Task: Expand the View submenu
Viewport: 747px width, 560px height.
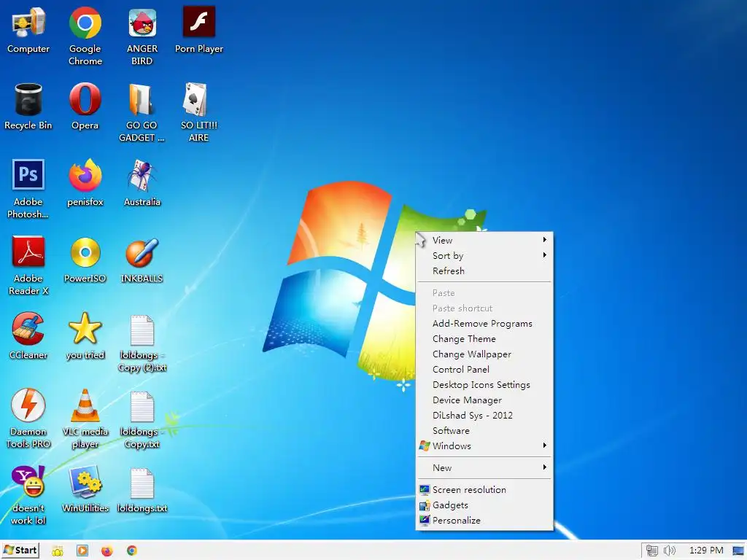Action: pos(484,240)
